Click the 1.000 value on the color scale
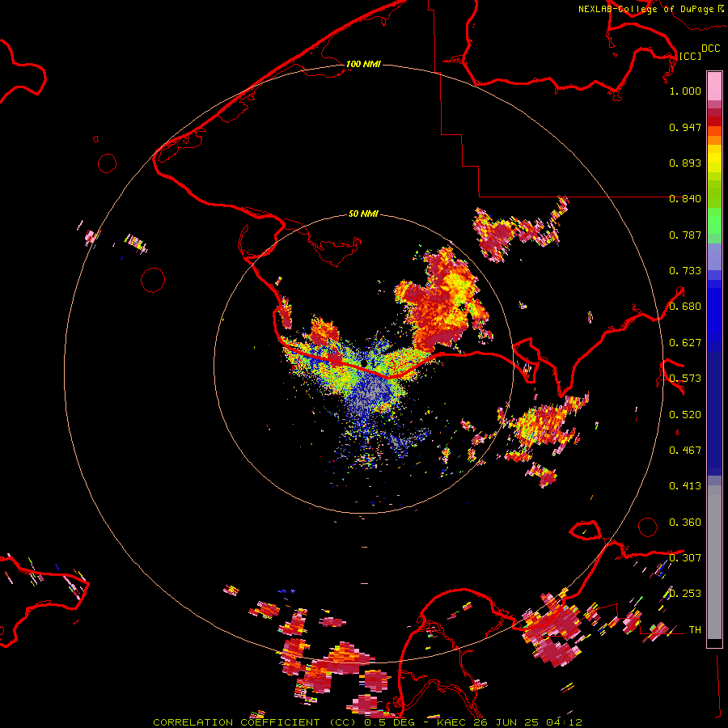Image resolution: width=728 pixels, height=728 pixels. coord(685,91)
